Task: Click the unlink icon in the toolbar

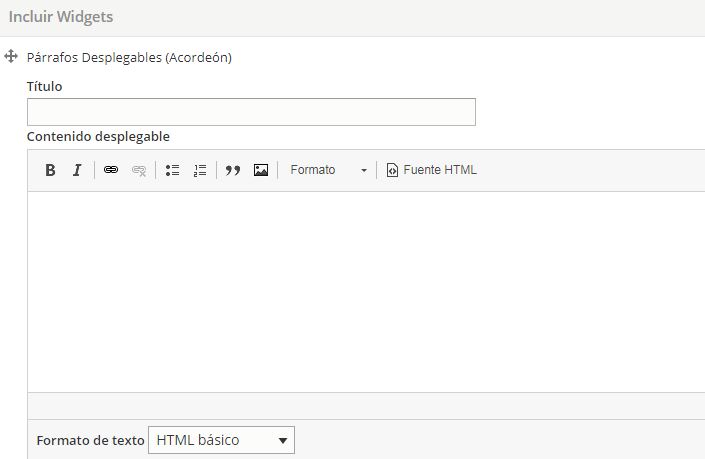Action: point(139,170)
